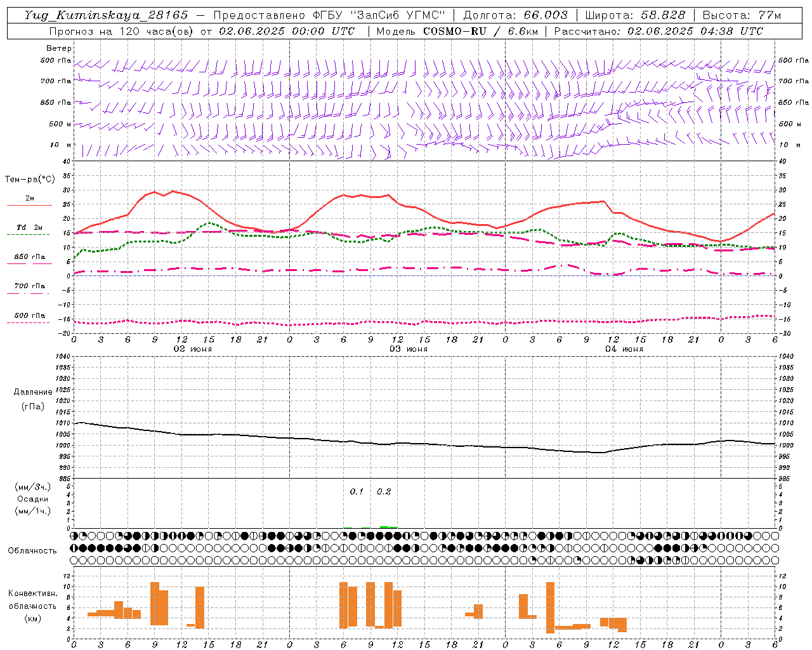
Task: Click the Ветер panel label
Action: 59,48
